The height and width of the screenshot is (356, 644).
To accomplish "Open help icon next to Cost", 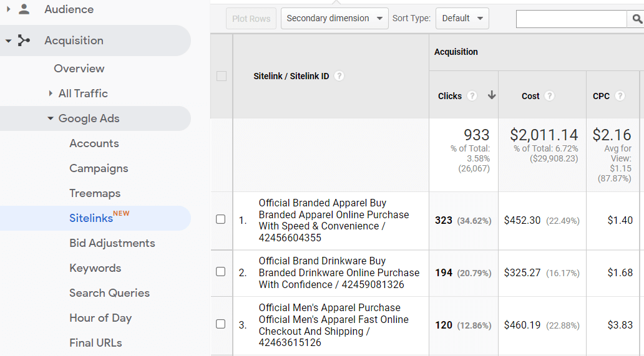I will [x=549, y=96].
